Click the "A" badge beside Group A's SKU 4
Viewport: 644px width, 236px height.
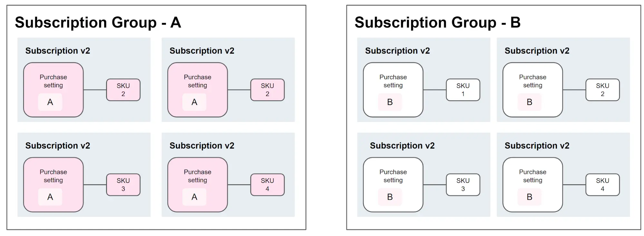tap(194, 197)
